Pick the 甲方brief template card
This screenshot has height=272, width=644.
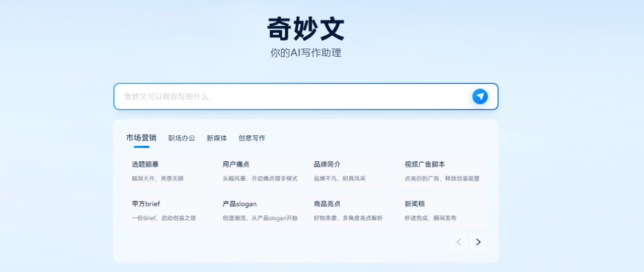pos(170,211)
